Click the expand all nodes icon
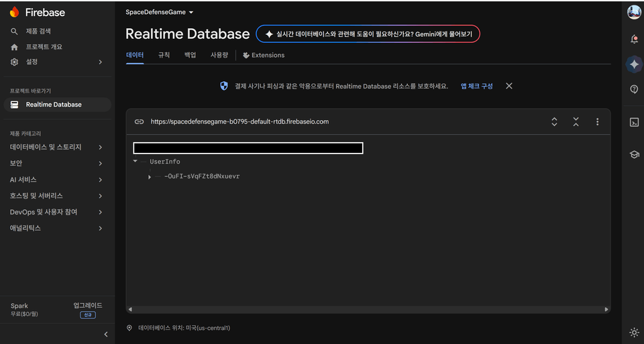644x344 pixels. (x=554, y=121)
